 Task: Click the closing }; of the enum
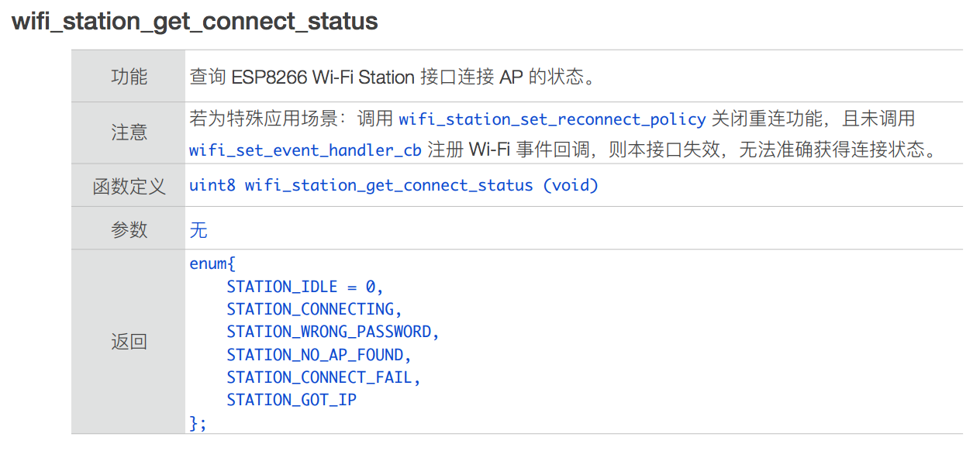coord(198,422)
